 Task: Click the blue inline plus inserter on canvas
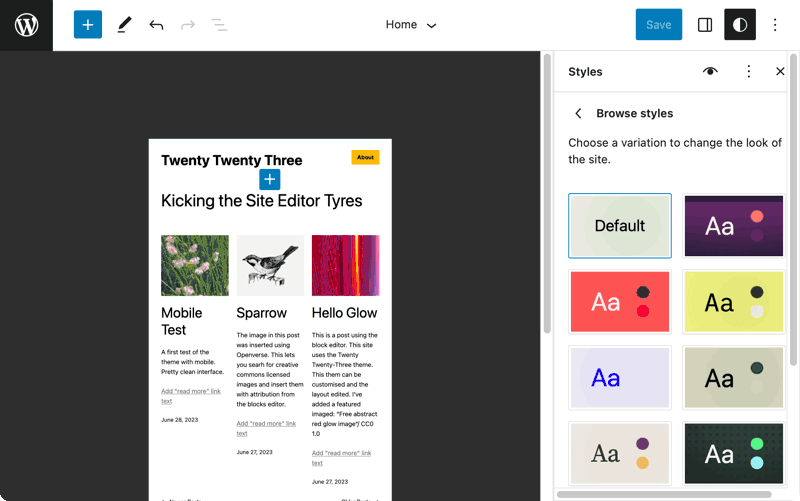point(269,179)
